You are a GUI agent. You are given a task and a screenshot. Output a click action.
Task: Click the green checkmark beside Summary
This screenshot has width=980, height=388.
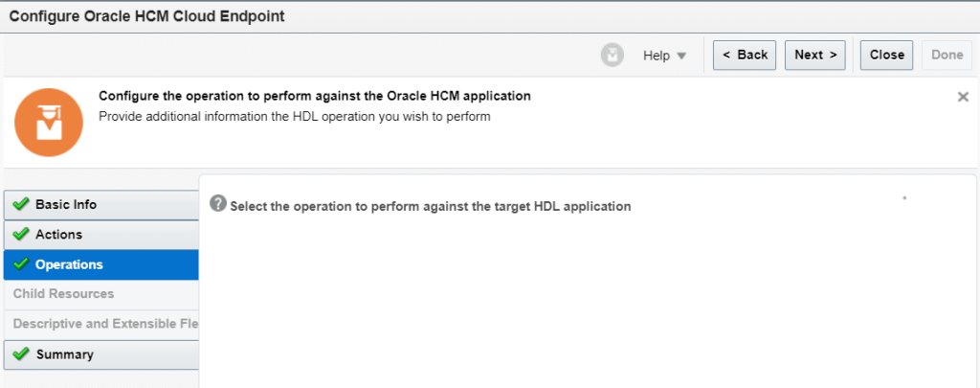pos(21,354)
